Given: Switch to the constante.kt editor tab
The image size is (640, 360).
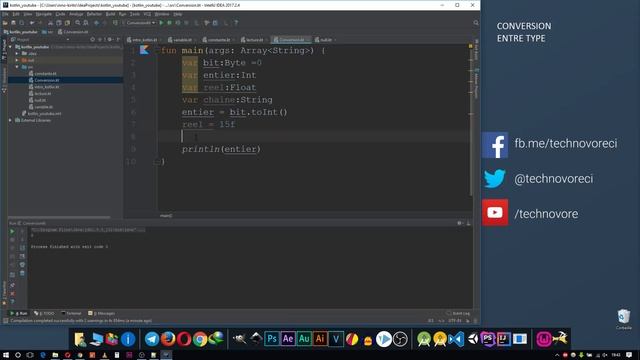Looking at the screenshot, I should 219,40.
